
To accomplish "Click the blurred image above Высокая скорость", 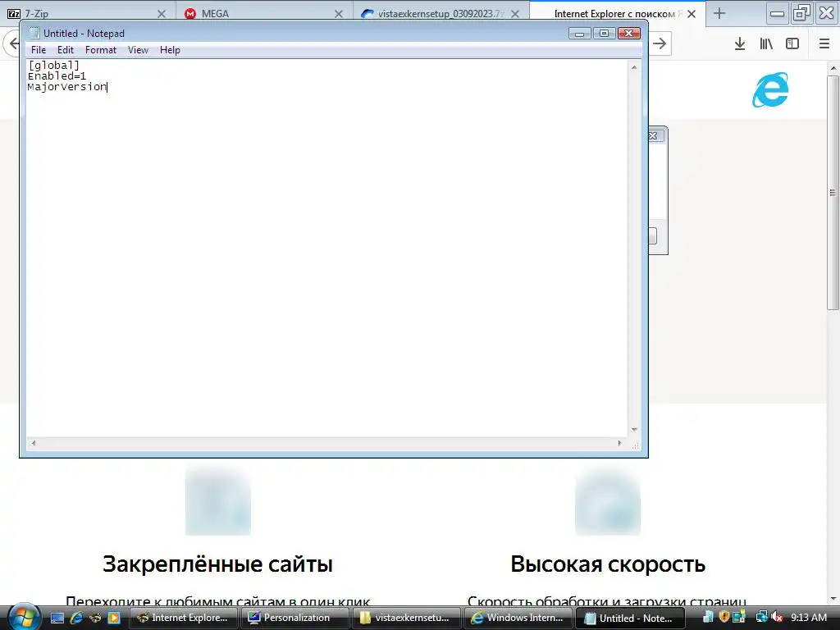I will [608, 501].
